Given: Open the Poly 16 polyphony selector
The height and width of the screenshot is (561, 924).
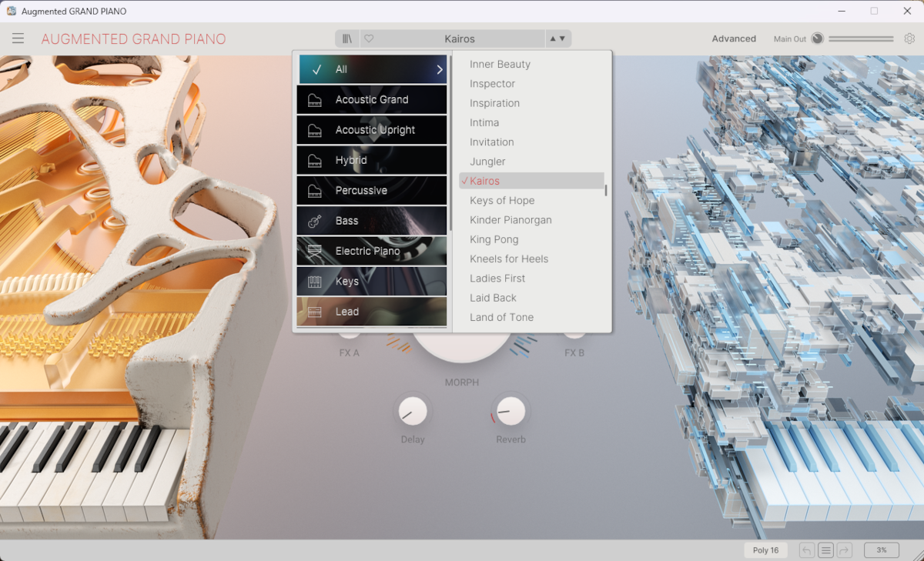Looking at the screenshot, I should 765,550.
